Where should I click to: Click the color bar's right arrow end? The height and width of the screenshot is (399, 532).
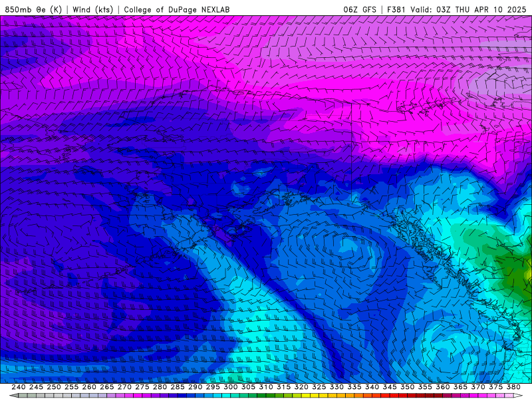tap(518, 396)
